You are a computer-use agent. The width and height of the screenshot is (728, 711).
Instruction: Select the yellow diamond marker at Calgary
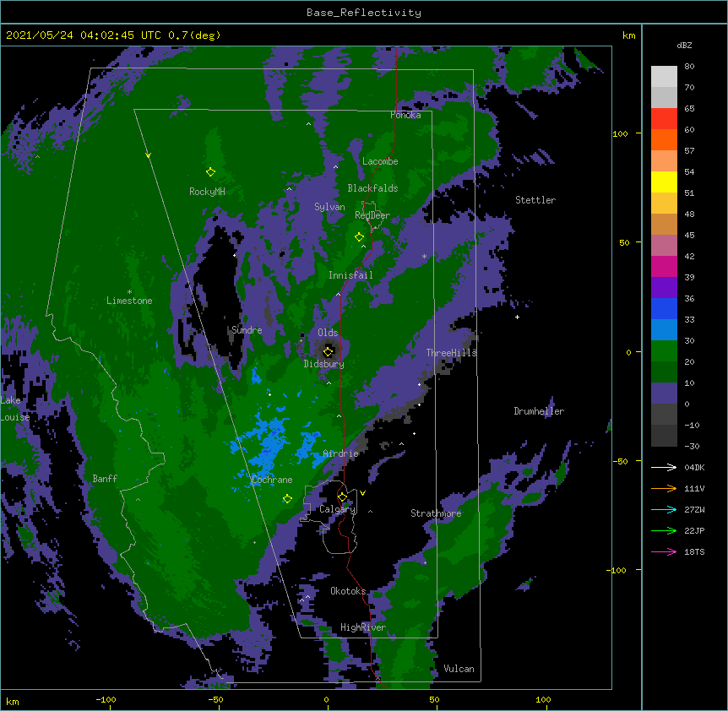(x=342, y=497)
